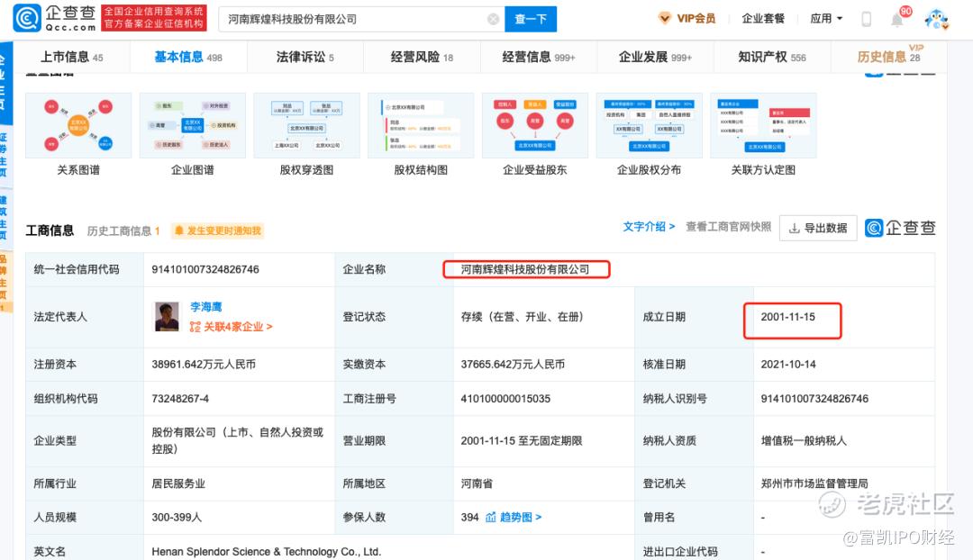Click legal representative photo of 李海鹰

click(x=167, y=317)
